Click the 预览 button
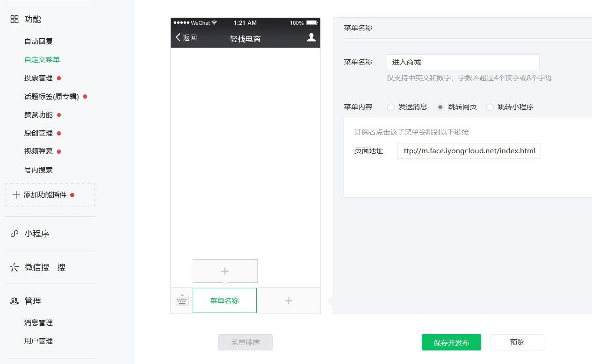 pyautogui.click(x=517, y=342)
